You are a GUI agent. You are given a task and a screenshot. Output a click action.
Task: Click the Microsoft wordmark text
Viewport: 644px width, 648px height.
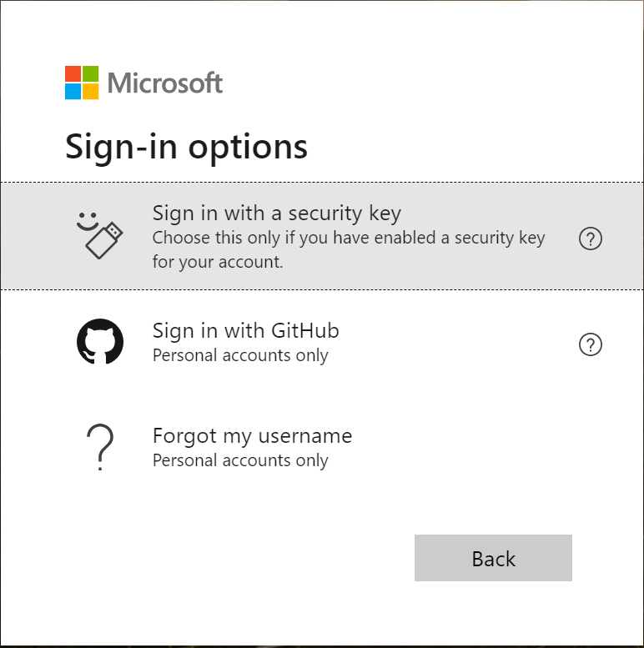[x=165, y=83]
